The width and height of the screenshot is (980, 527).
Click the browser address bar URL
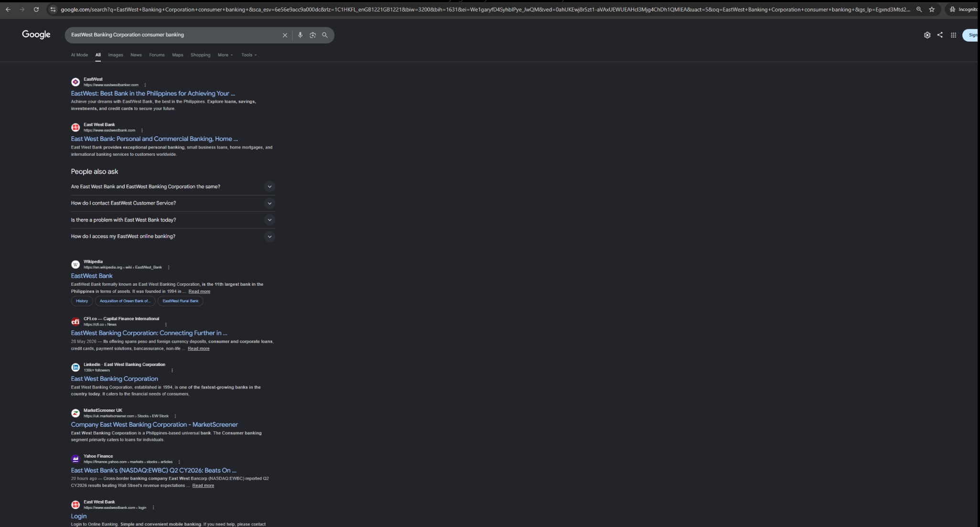[485, 9]
